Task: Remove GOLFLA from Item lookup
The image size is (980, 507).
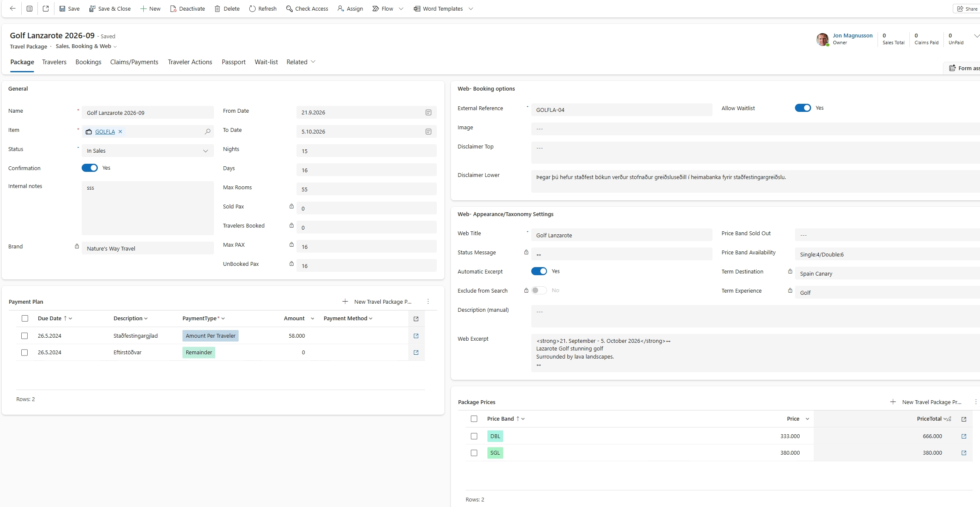Action: [120, 132]
